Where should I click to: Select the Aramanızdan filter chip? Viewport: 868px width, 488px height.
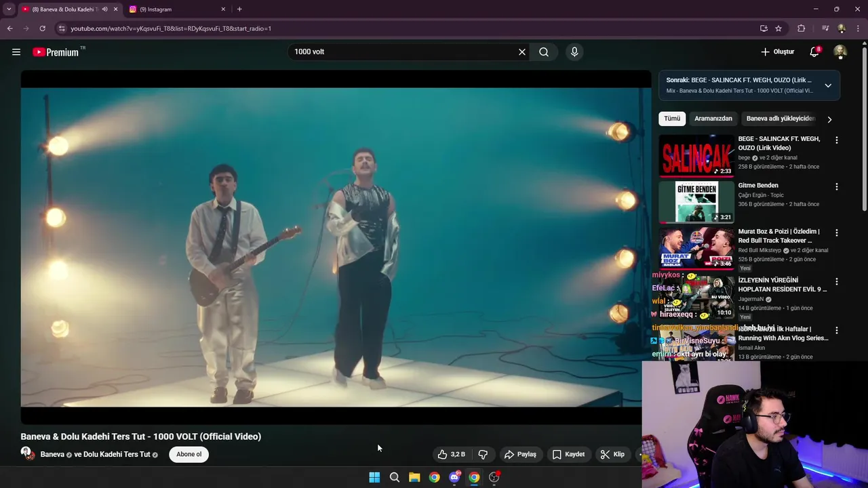(x=713, y=119)
